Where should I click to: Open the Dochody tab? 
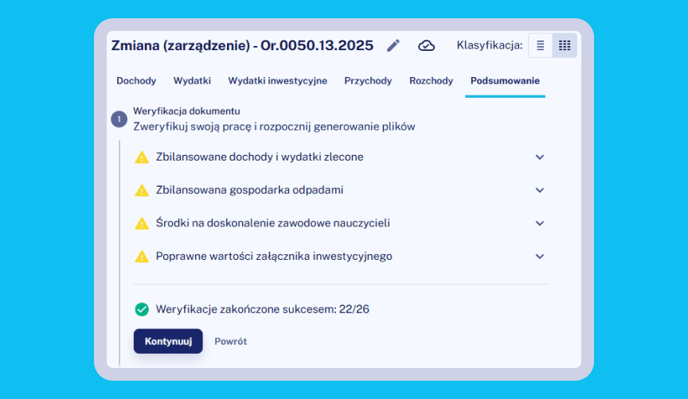tap(136, 81)
